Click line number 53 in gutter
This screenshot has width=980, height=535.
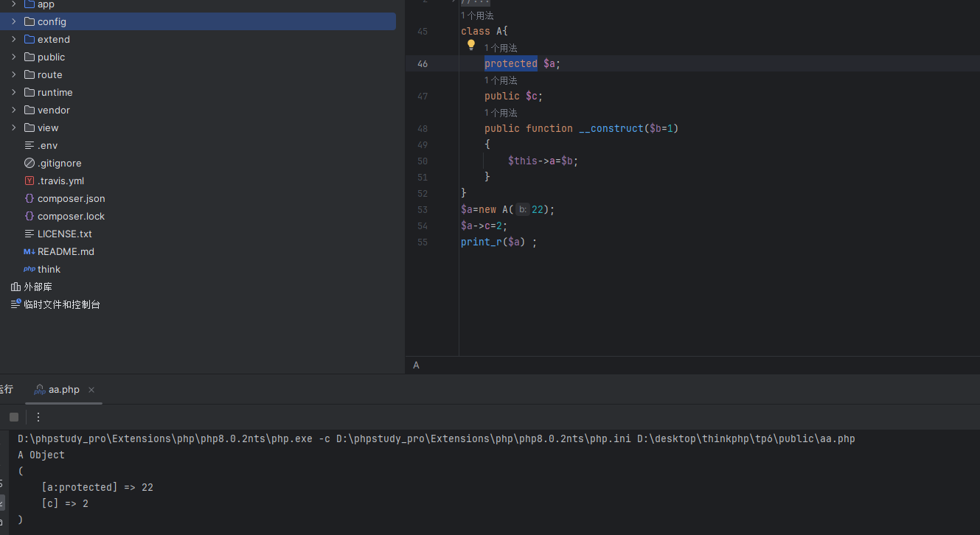click(422, 209)
